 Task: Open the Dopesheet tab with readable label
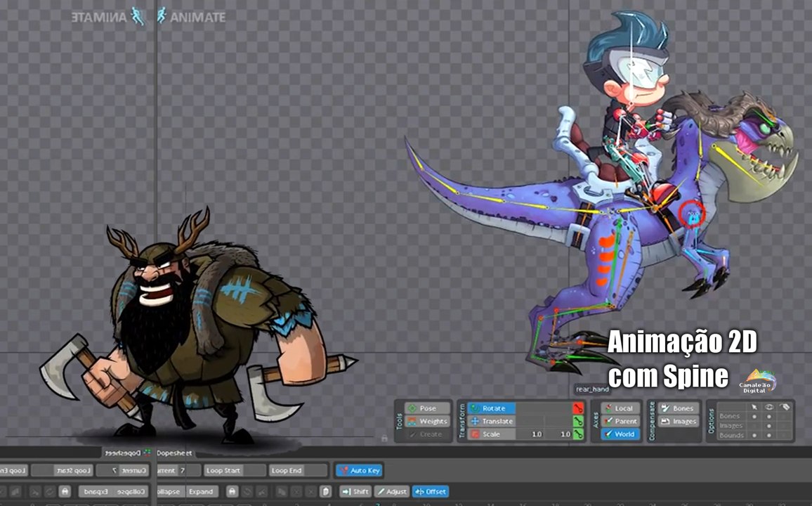tap(174, 453)
